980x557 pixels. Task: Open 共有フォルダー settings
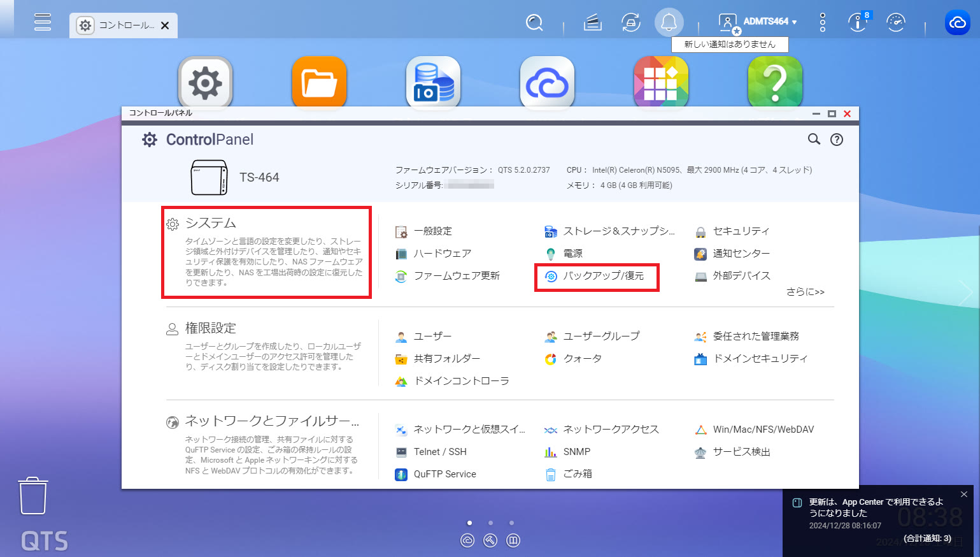(438, 359)
